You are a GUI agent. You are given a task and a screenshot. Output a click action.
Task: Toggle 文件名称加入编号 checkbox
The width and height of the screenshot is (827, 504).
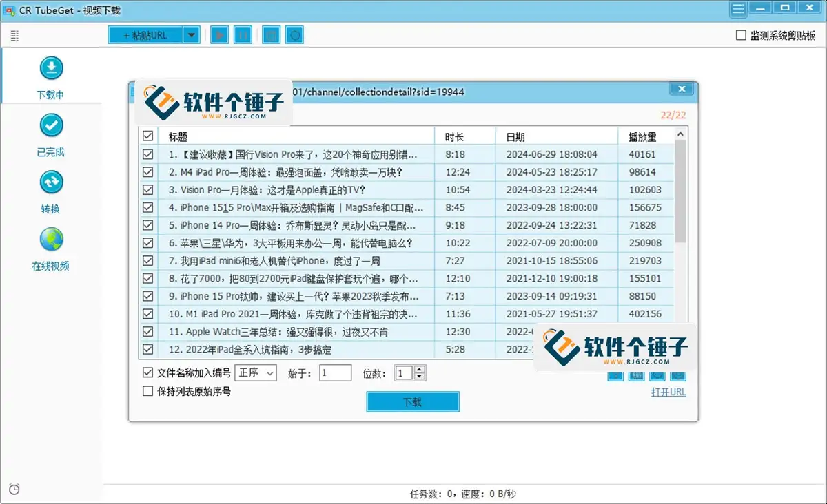coord(147,372)
